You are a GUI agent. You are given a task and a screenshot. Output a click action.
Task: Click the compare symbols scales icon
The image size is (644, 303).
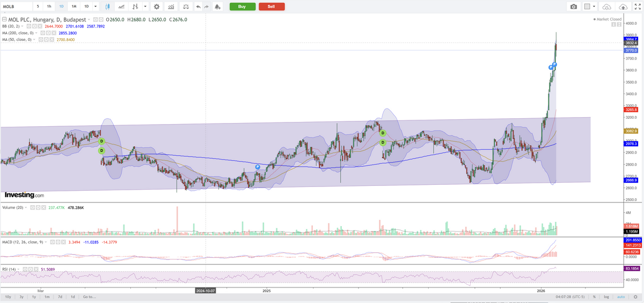pos(186,6)
